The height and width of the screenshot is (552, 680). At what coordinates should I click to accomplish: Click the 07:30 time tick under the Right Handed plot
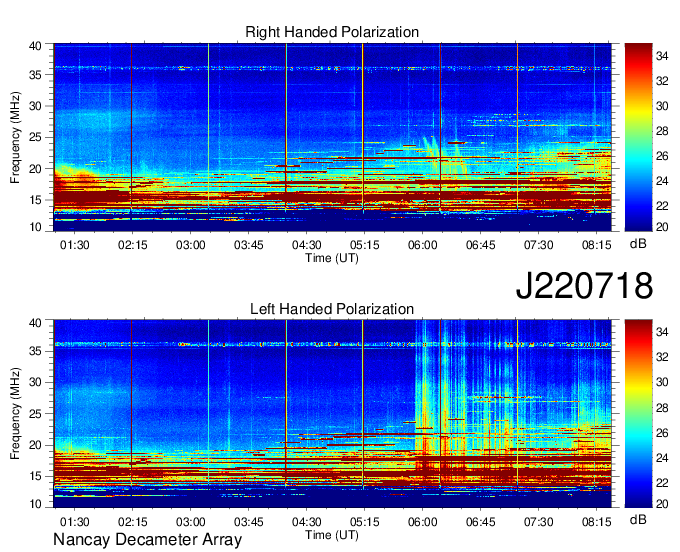[x=539, y=245]
